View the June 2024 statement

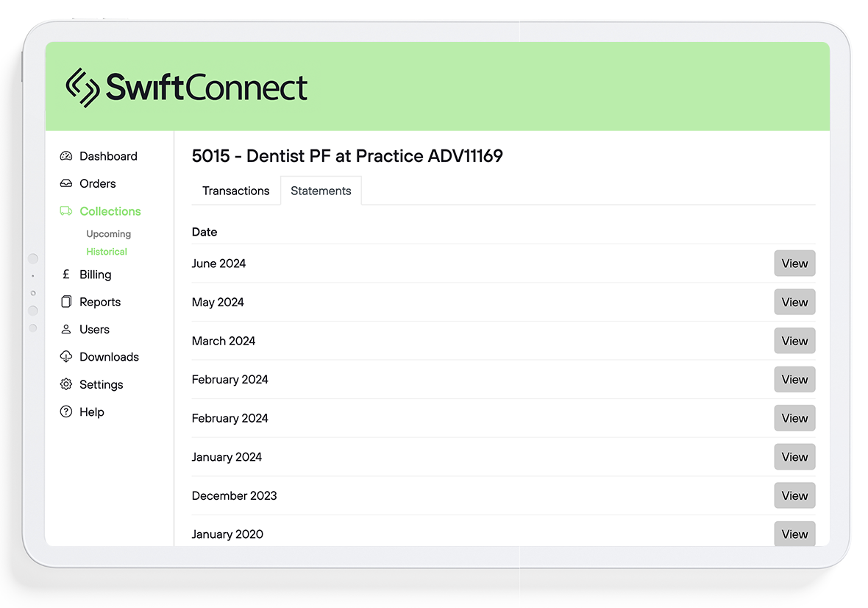point(794,263)
